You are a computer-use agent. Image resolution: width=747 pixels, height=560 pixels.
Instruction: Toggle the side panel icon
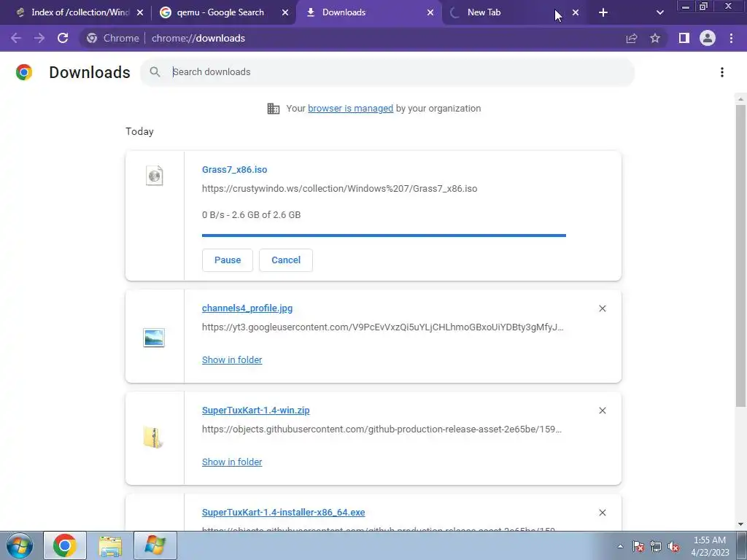684,38
